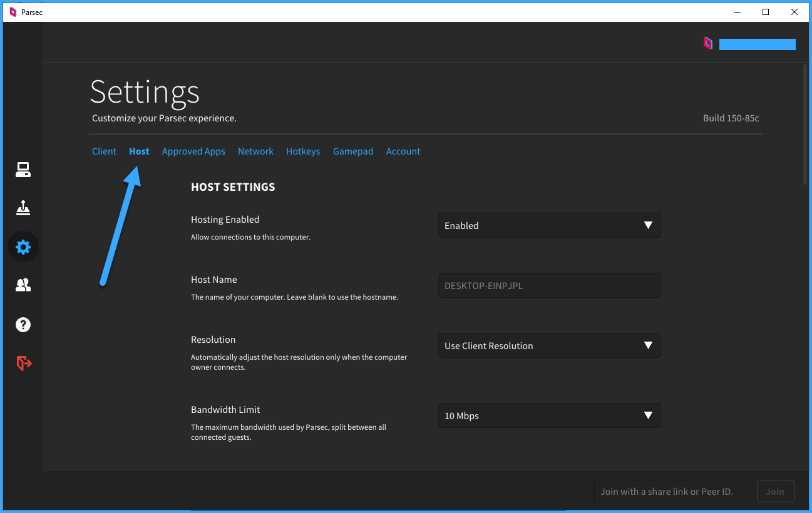Expand the Bandwidth Limit dropdown
Screen dimensions: 812x513
pyautogui.click(x=550, y=415)
